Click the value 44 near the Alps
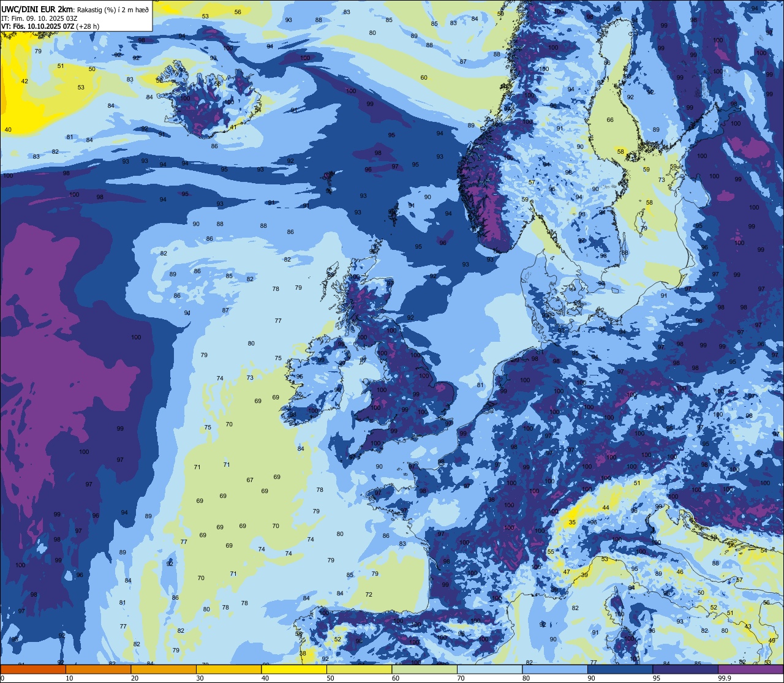The image size is (784, 683). (x=606, y=508)
